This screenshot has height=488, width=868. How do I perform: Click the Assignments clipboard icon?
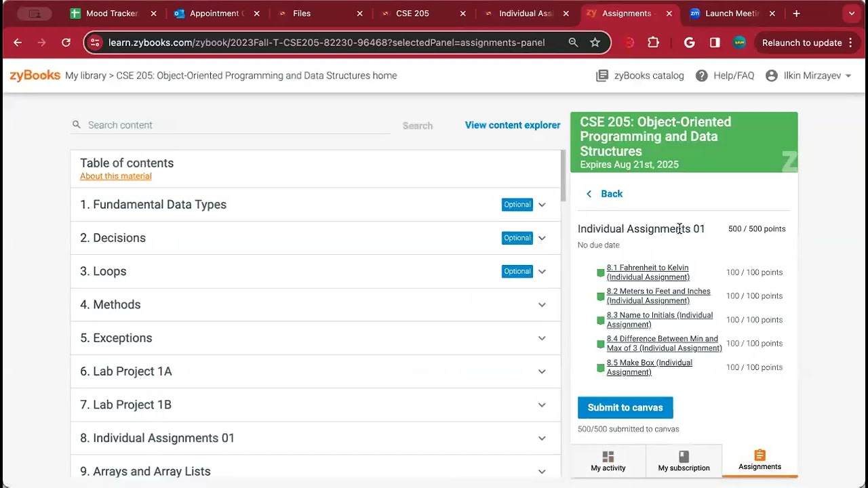pos(759,455)
